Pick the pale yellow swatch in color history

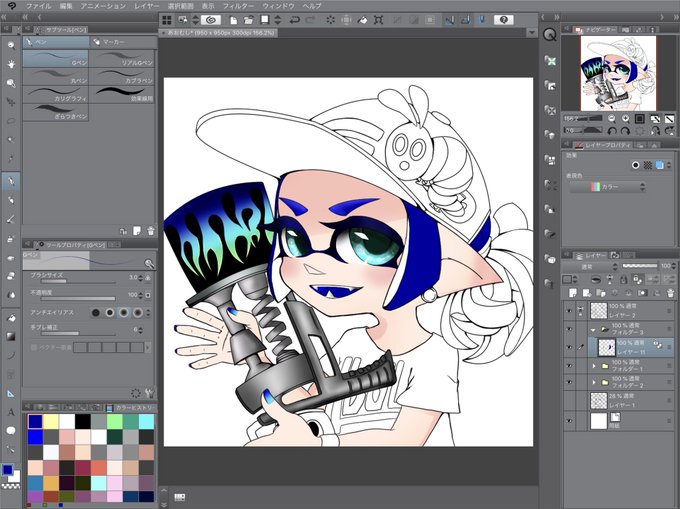click(x=51, y=421)
